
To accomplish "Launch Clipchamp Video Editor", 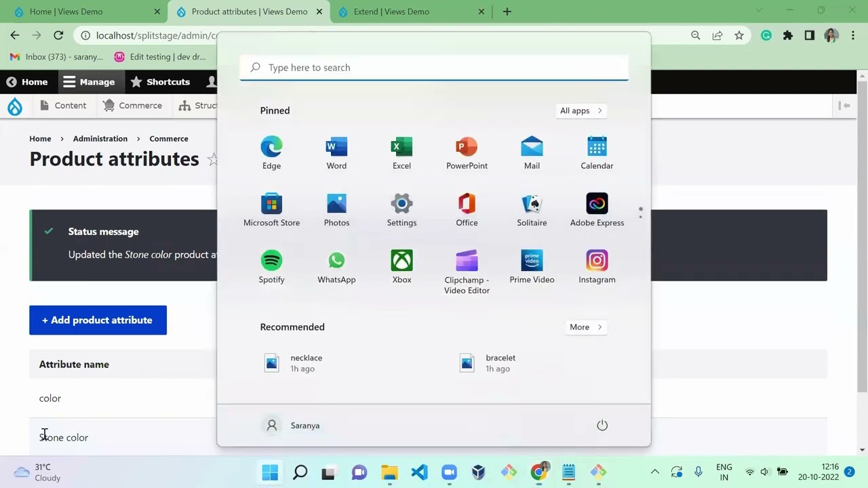I will [x=467, y=272].
